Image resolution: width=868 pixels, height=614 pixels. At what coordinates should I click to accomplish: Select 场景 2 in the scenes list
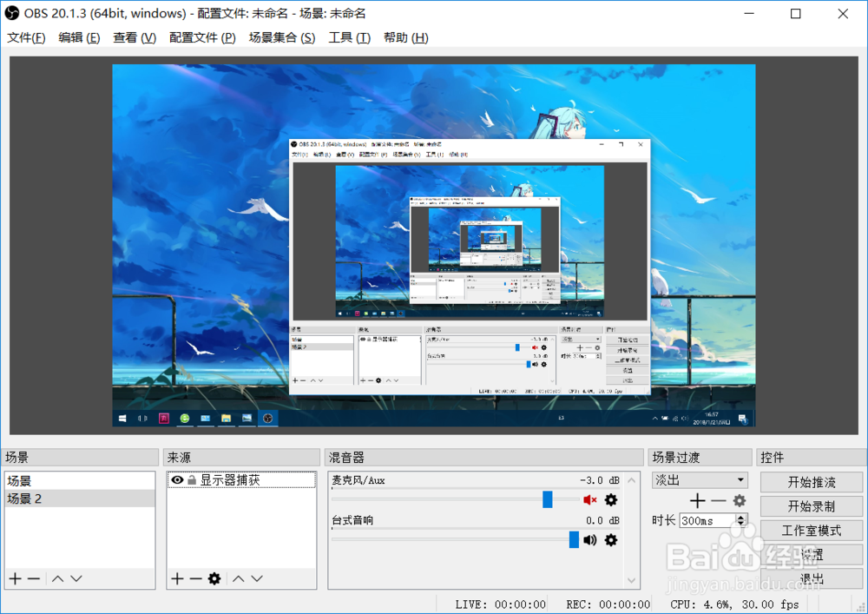[x=80, y=498]
